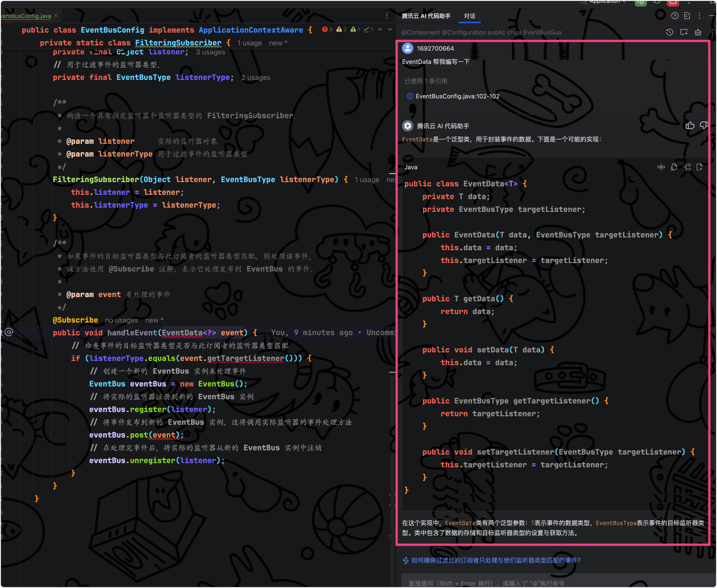Screen dimensions: 717x588
Task: Click ApplicationContextAware in class declaration
Action: 251,30
